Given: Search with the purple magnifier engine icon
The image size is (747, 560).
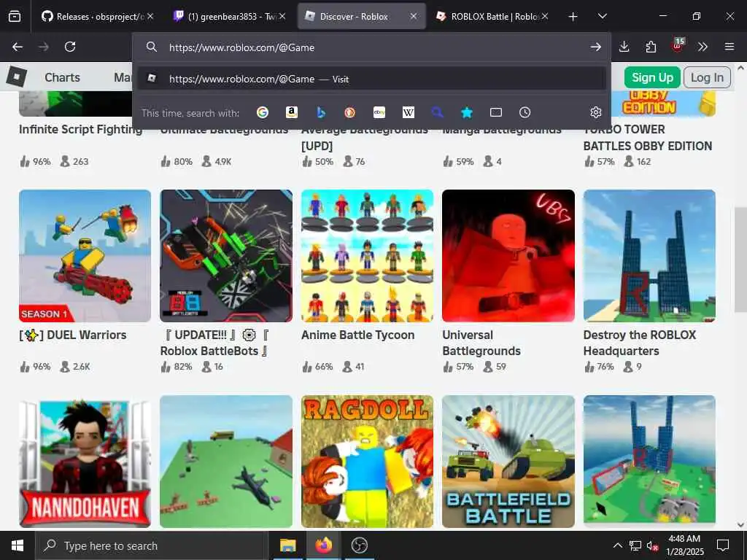Looking at the screenshot, I should tap(438, 112).
